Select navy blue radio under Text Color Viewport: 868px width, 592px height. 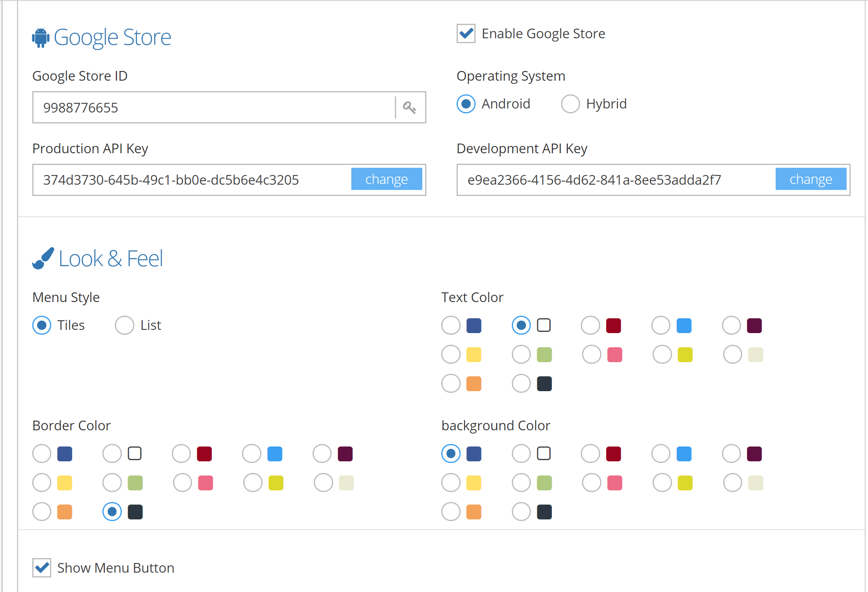coord(451,325)
